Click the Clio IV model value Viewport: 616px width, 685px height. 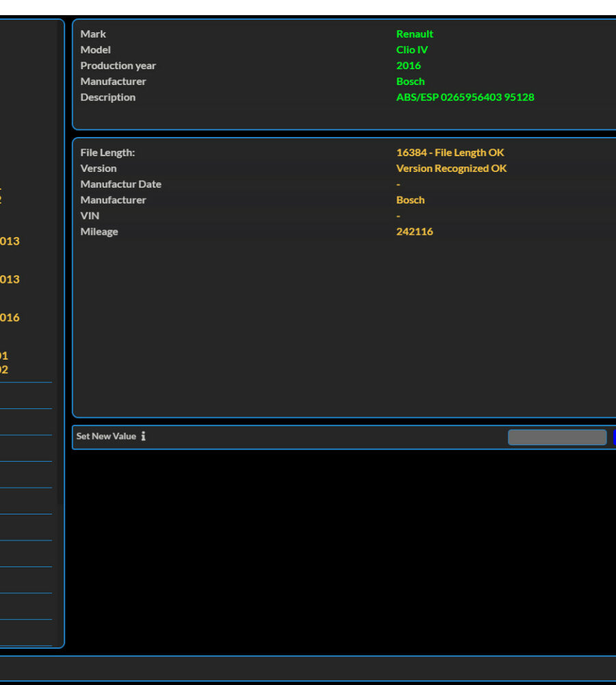pos(411,50)
